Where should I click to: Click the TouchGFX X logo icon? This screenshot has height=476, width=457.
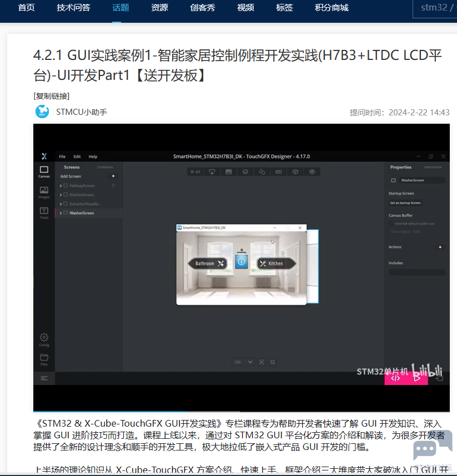point(44,156)
